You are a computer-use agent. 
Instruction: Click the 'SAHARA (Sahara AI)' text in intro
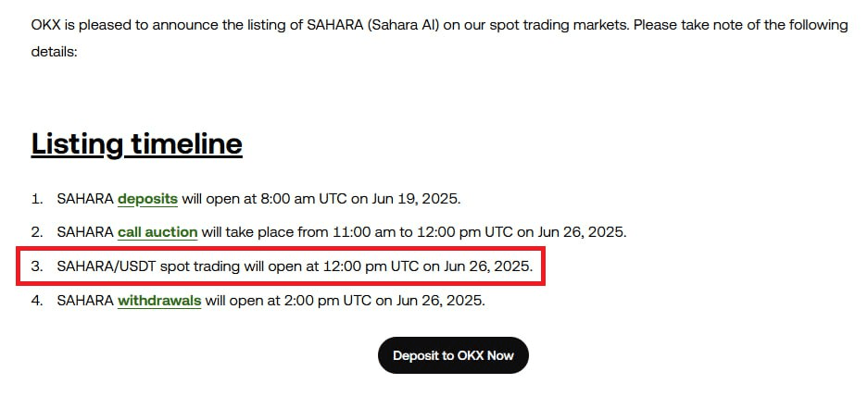(x=372, y=25)
